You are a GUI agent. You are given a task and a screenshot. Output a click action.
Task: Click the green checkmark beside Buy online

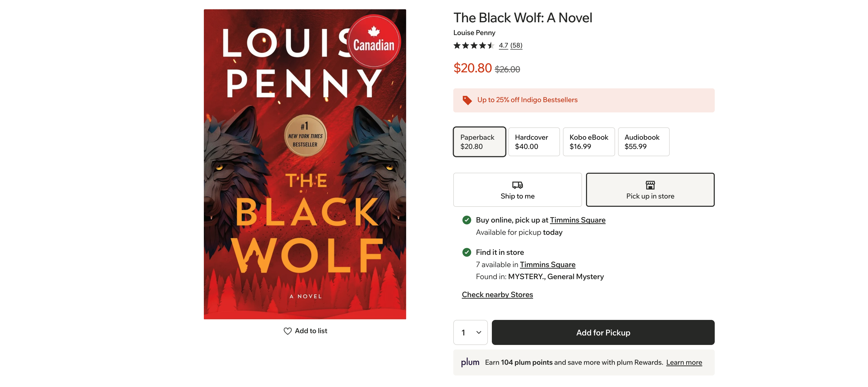pos(467,220)
